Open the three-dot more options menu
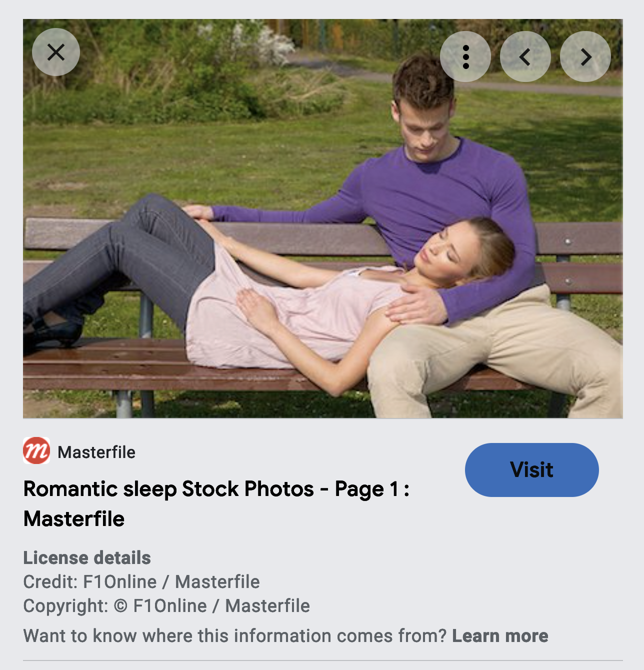The width and height of the screenshot is (644, 670). 465,56
